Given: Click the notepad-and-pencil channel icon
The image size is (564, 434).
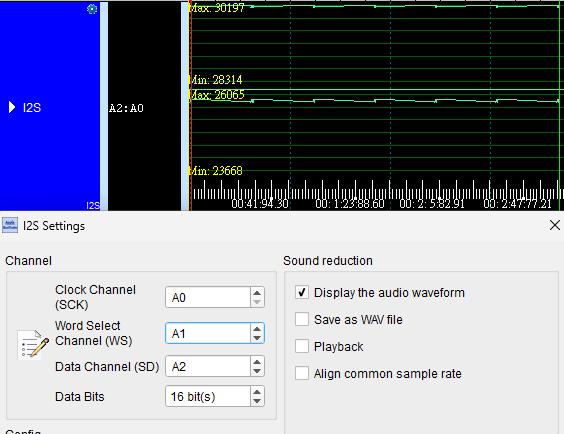Looking at the screenshot, I should click(x=33, y=344).
